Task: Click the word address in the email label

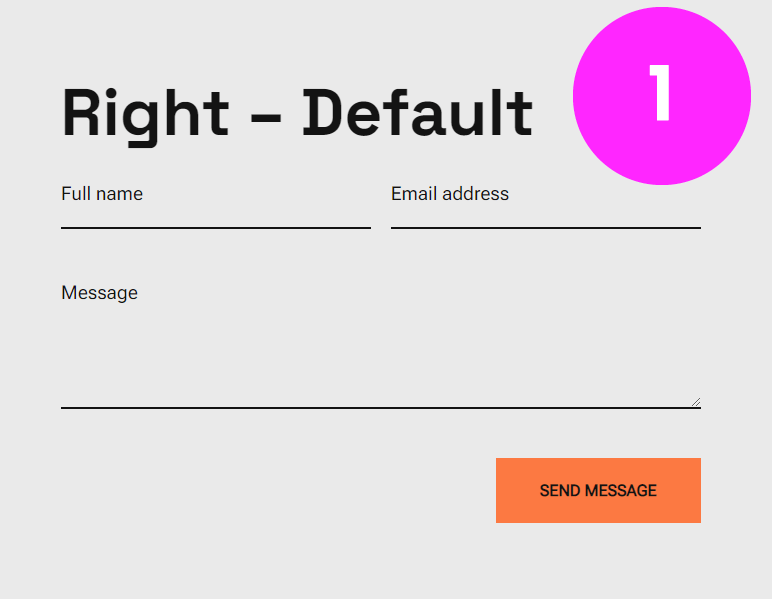Action: tap(475, 194)
